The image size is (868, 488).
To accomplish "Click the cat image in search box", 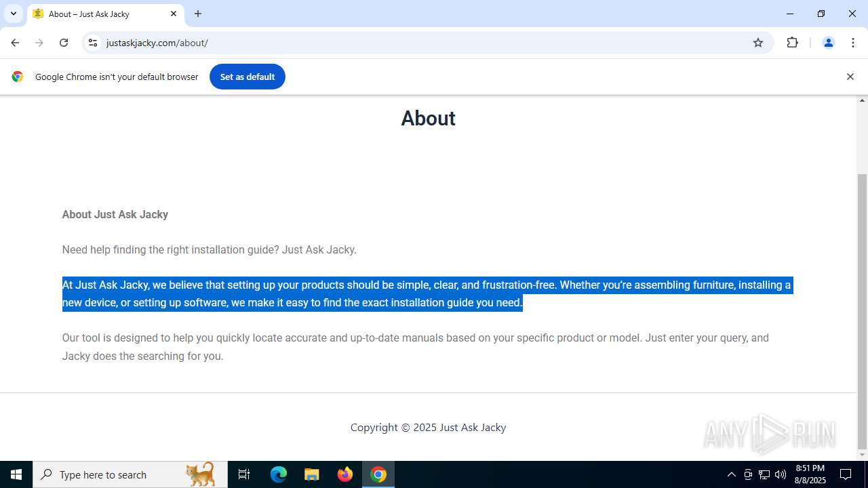I will click(x=200, y=474).
